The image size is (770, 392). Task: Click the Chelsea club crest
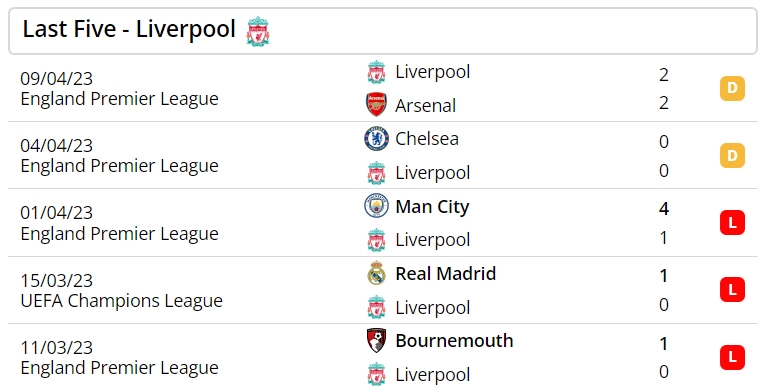point(377,139)
